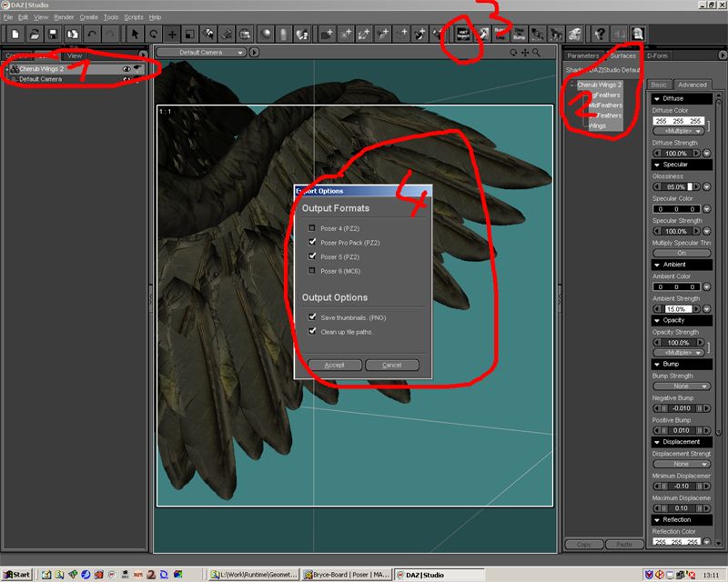
Task: Select the Rotate tool
Action: [x=153, y=34]
